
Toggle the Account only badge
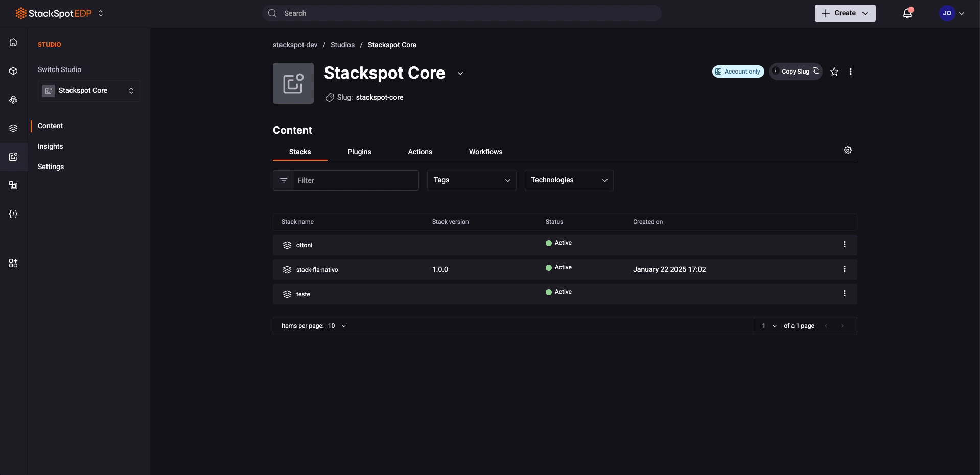coord(738,72)
